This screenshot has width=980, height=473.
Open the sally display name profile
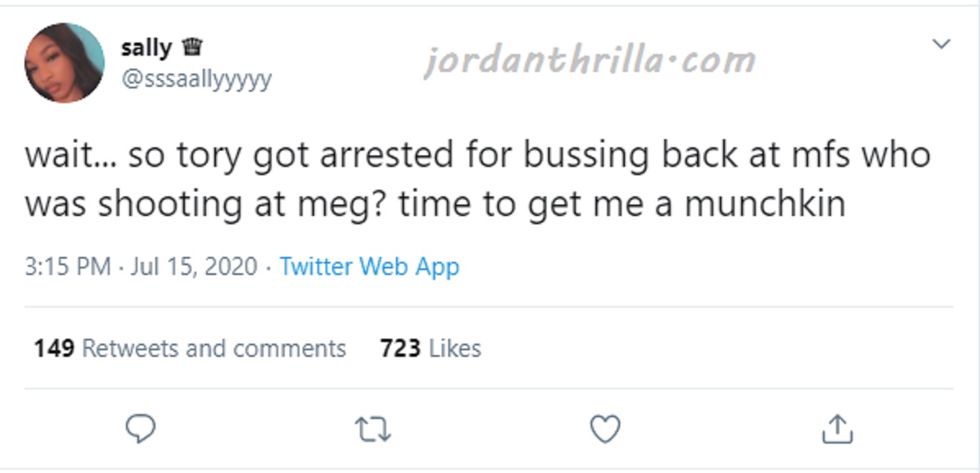pyautogui.click(x=146, y=47)
